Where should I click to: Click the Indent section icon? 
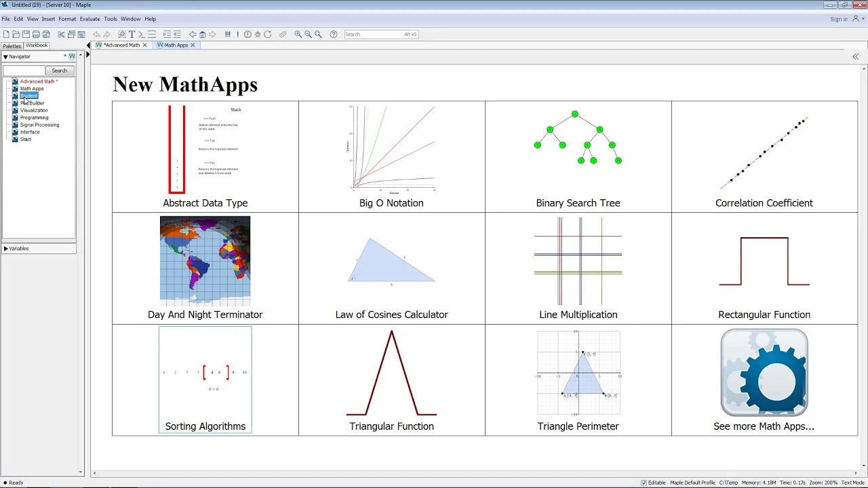(167, 34)
